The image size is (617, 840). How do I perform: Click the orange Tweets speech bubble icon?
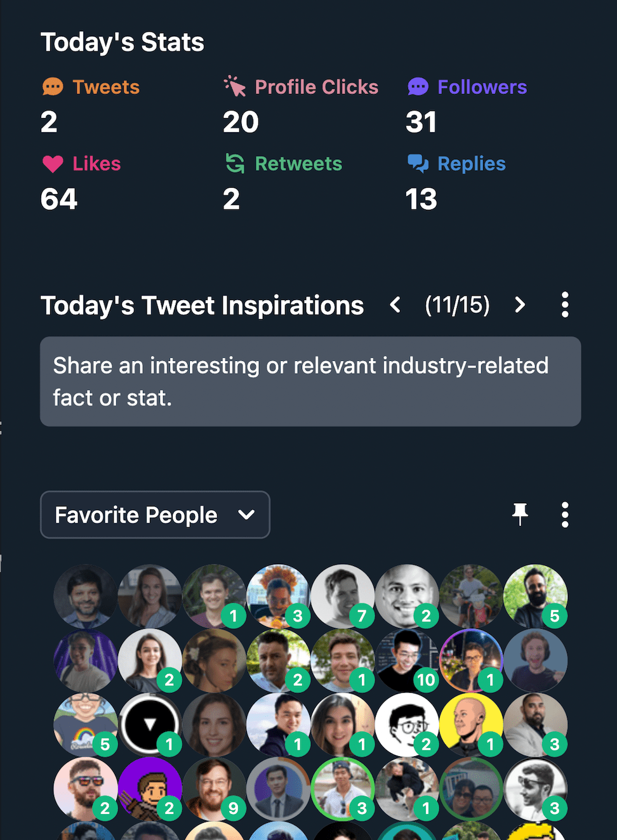[53, 86]
